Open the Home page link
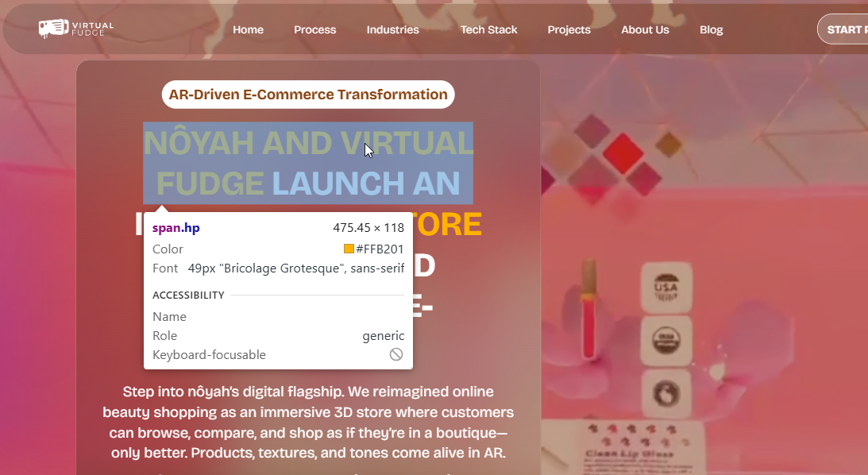Screen dimensions: 868x475 (248, 30)
